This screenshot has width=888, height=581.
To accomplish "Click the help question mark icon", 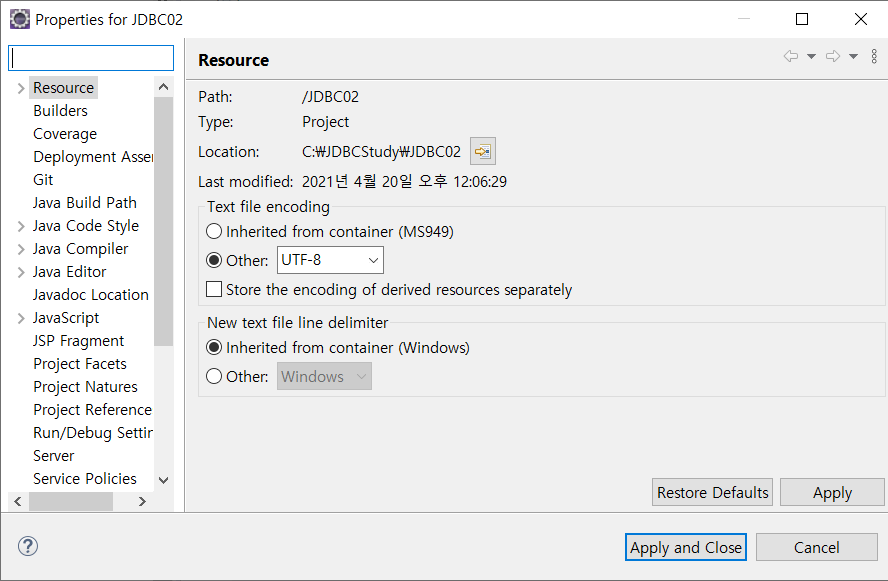I will pos(28,546).
